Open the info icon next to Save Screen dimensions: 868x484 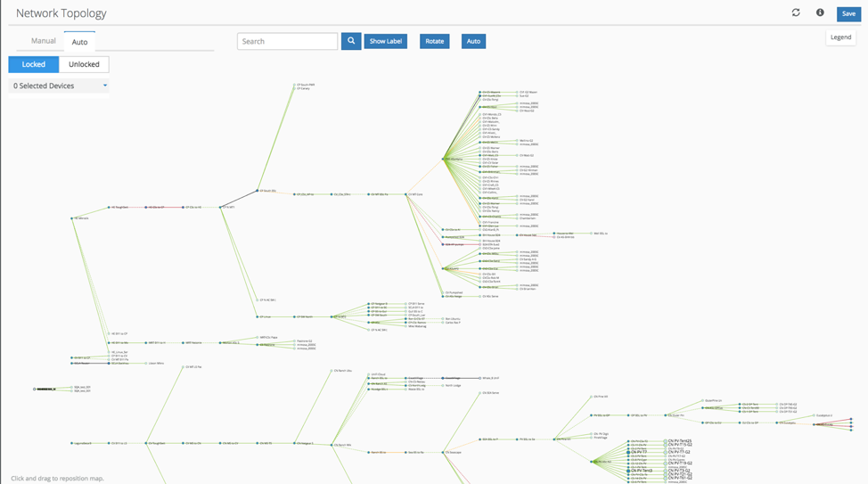click(820, 12)
